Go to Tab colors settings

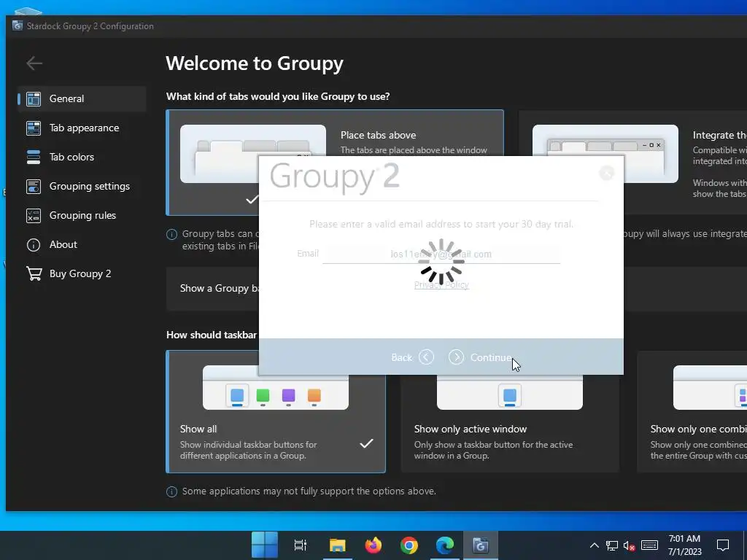tap(82, 157)
